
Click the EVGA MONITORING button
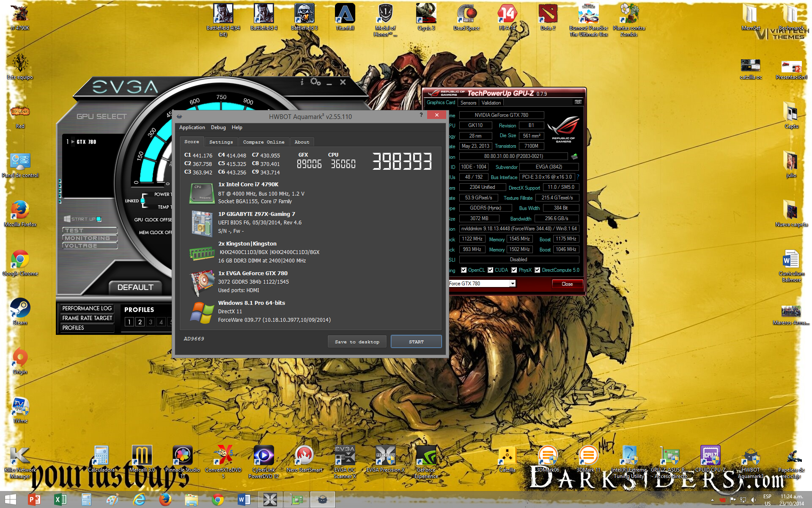point(90,238)
